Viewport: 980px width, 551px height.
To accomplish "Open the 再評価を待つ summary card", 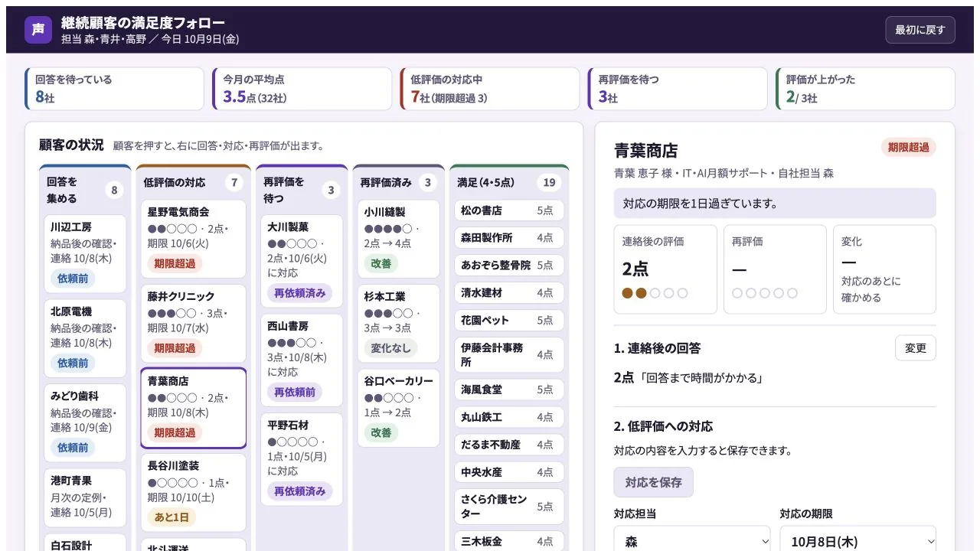I will [x=678, y=89].
